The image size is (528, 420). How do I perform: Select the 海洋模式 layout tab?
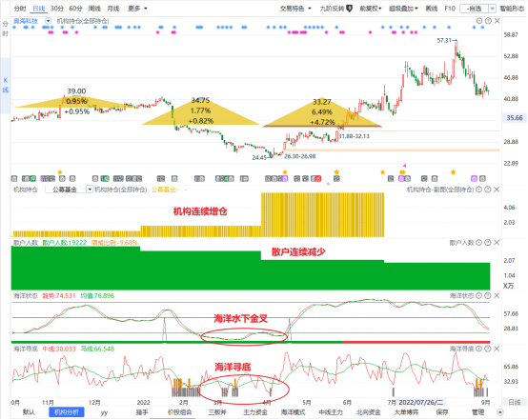(293, 412)
